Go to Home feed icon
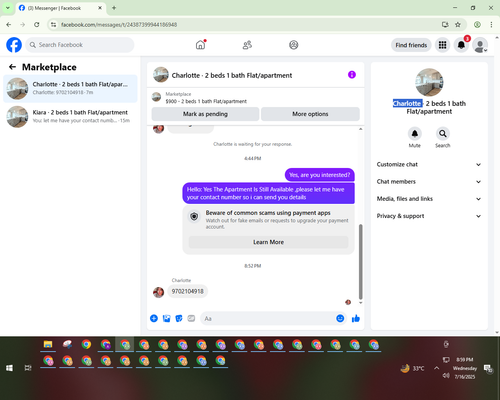 (200, 45)
